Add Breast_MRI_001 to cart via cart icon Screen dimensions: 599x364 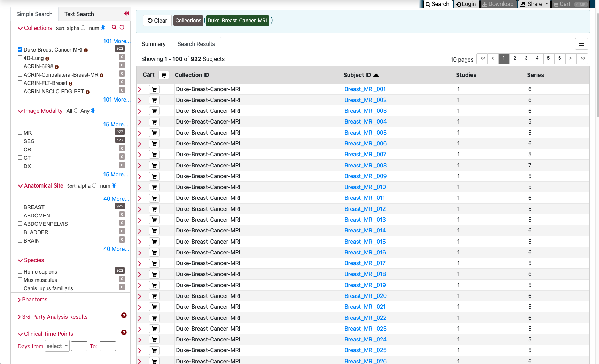click(154, 89)
